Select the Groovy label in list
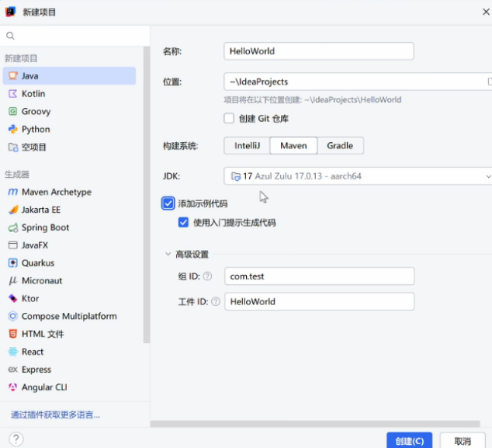 coord(36,111)
